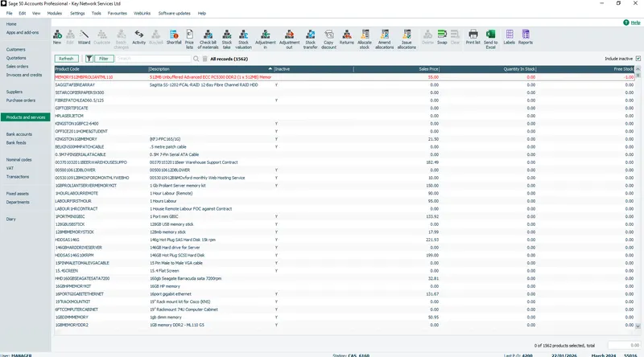Select the GIFTCERTIFICATE product row
The image size is (644, 357).
(345, 109)
